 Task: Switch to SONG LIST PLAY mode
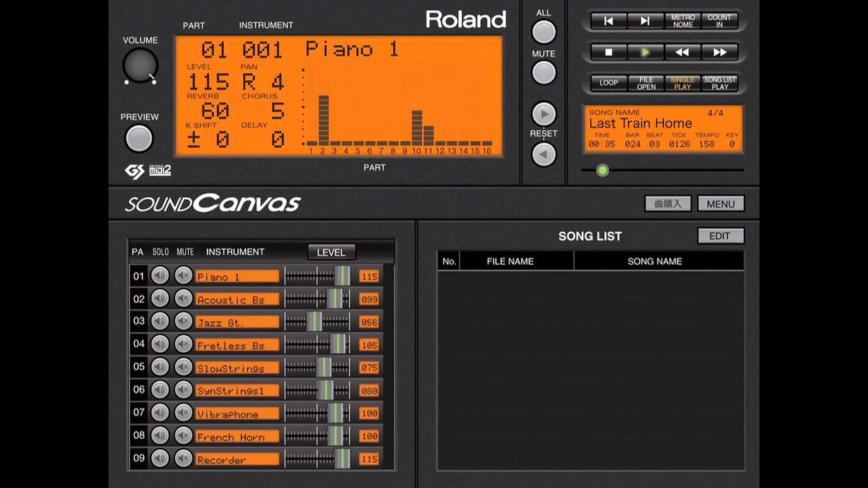click(720, 83)
